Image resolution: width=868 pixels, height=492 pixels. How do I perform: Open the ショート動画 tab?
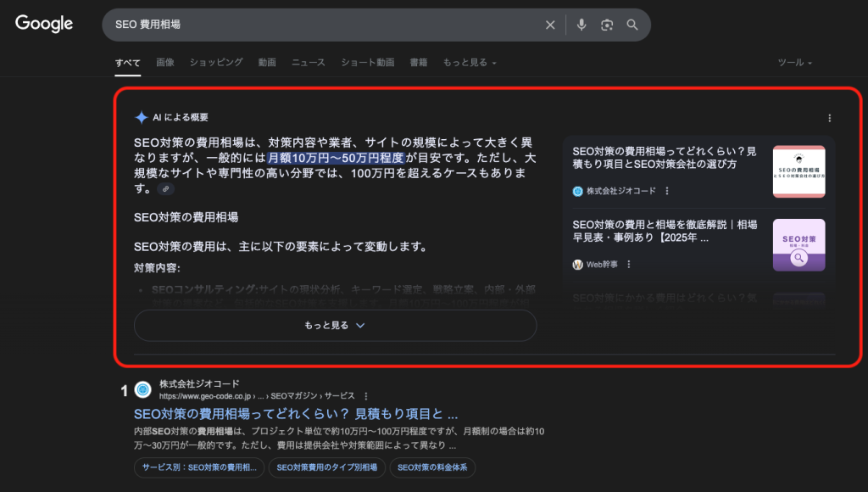(368, 63)
